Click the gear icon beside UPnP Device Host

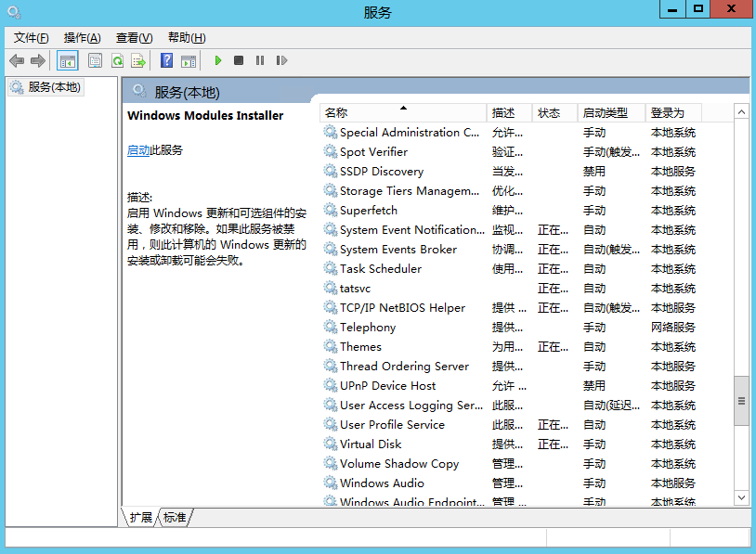331,385
